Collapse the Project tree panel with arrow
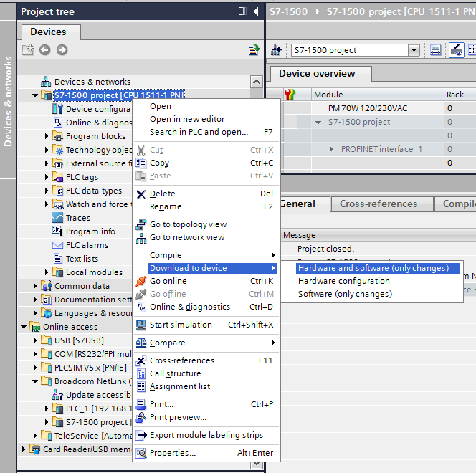This screenshot has height=473, width=476. 256,11
